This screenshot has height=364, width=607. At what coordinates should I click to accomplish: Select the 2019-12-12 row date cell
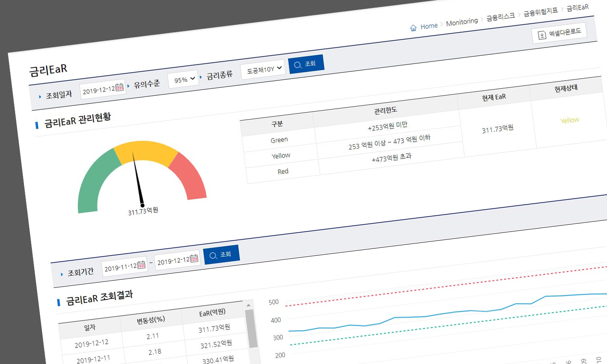[x=91, y=344]
